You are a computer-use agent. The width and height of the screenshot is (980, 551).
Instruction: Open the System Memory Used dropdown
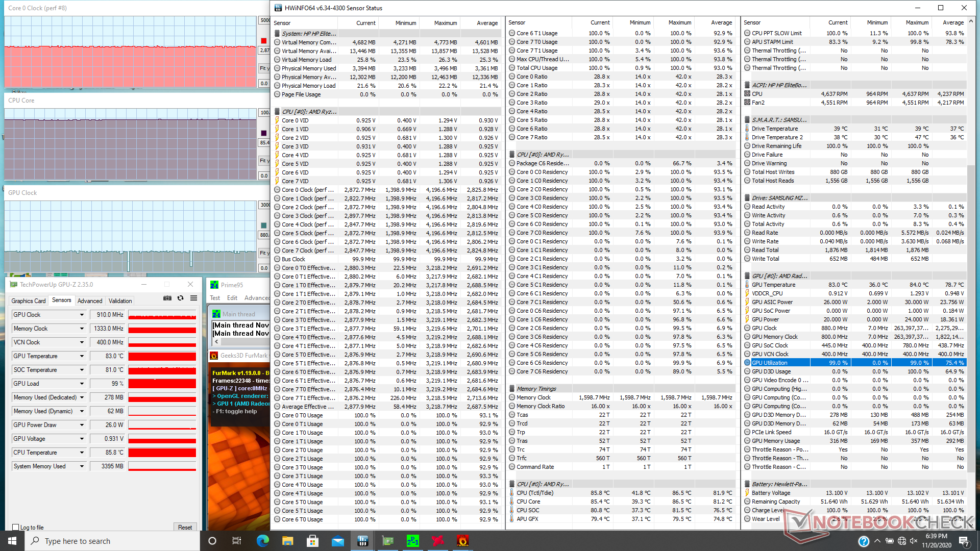(82, 466)
